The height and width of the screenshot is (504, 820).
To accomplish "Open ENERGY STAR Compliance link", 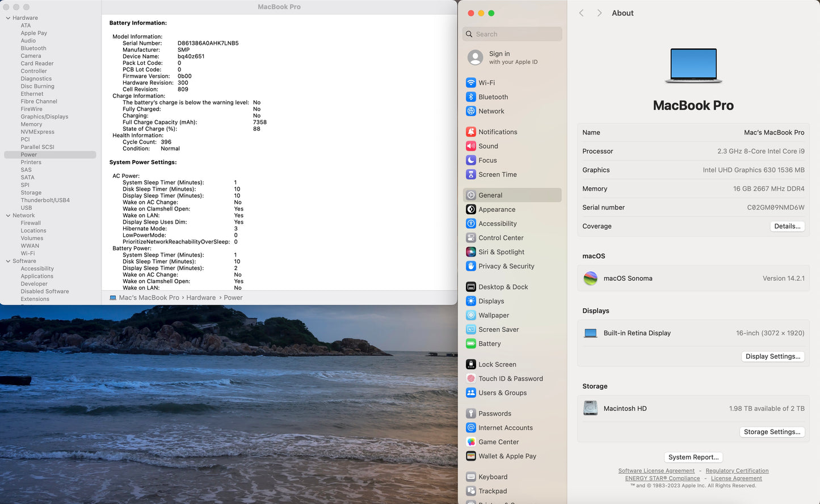I will click(662, 478).
